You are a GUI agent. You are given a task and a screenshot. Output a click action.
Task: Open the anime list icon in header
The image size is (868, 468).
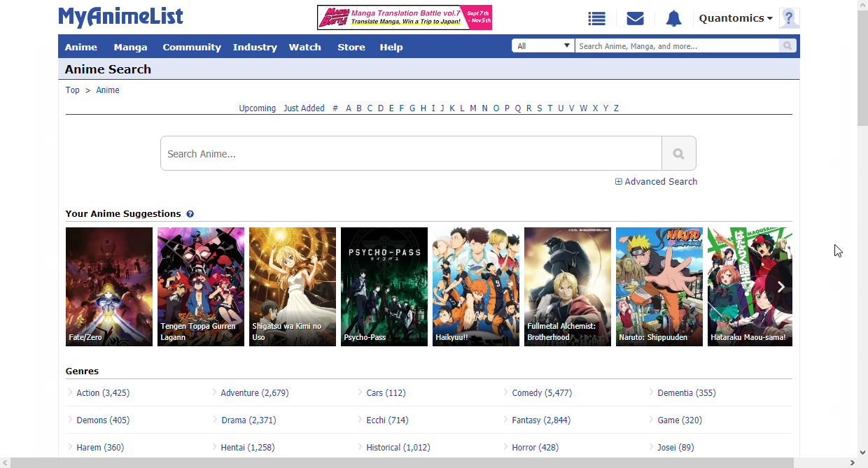click(596, 19)
